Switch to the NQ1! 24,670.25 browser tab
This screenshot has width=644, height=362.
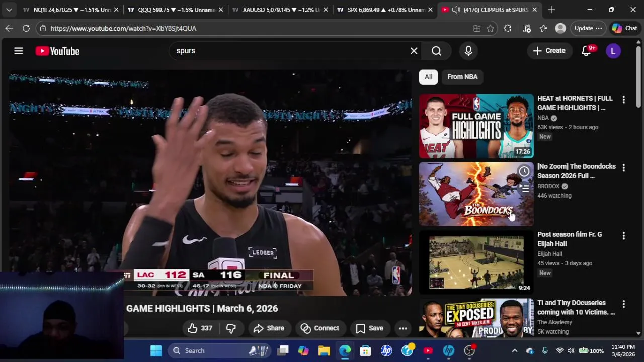70,10
